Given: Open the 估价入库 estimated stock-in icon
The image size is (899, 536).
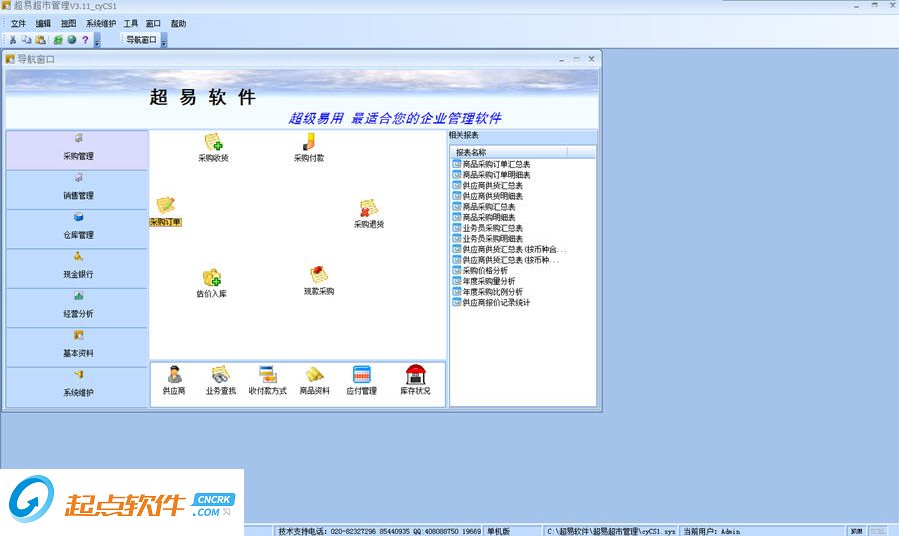Looking at the screenshot, I should [x=212, y=283].
